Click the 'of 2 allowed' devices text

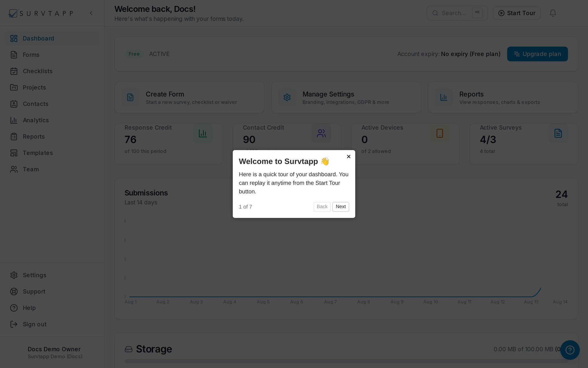click(x=376, y=151)
